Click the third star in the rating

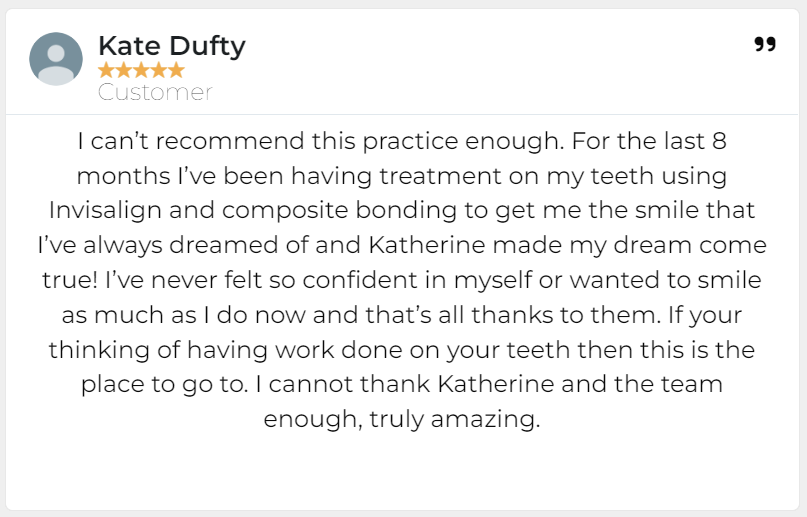(x=141, y=70)
